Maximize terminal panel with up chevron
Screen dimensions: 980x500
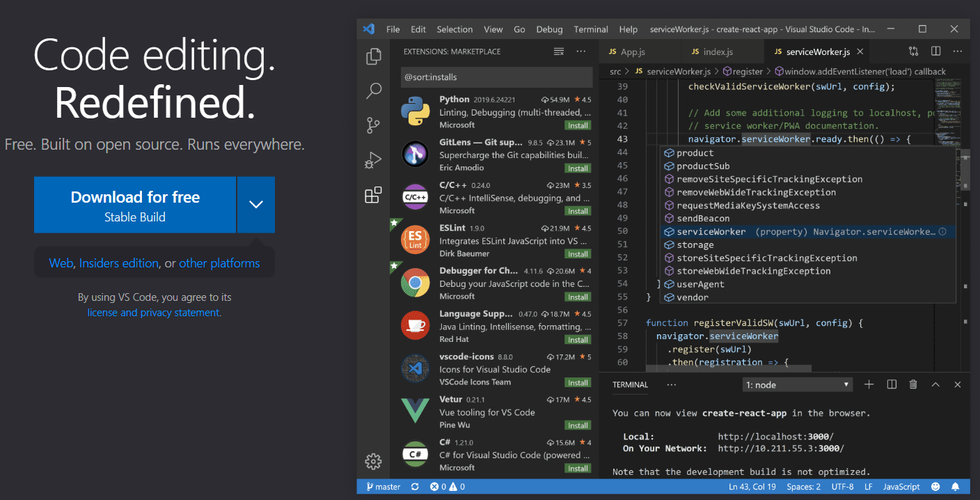[x=935, y=384]
